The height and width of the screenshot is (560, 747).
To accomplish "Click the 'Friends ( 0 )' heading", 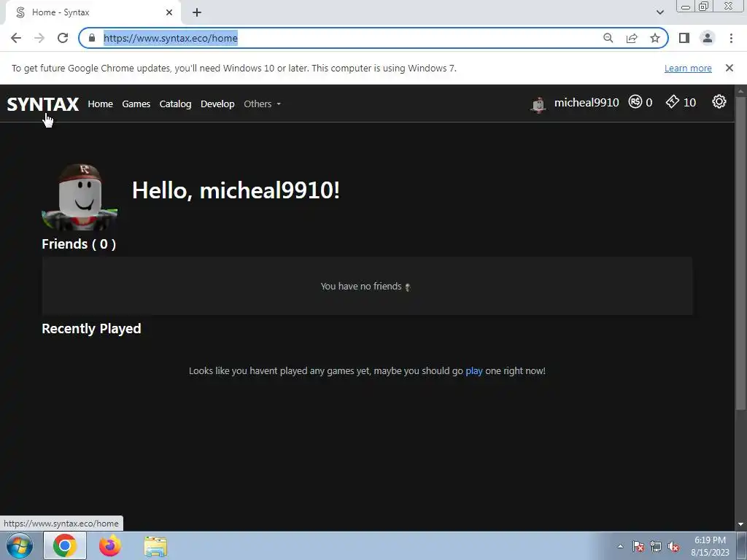I will 79,244.
